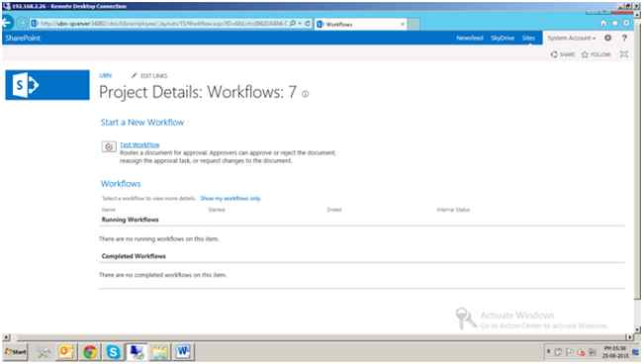
Task: Click the 'Start a New Workflow' heading
Action: (142, 122)
